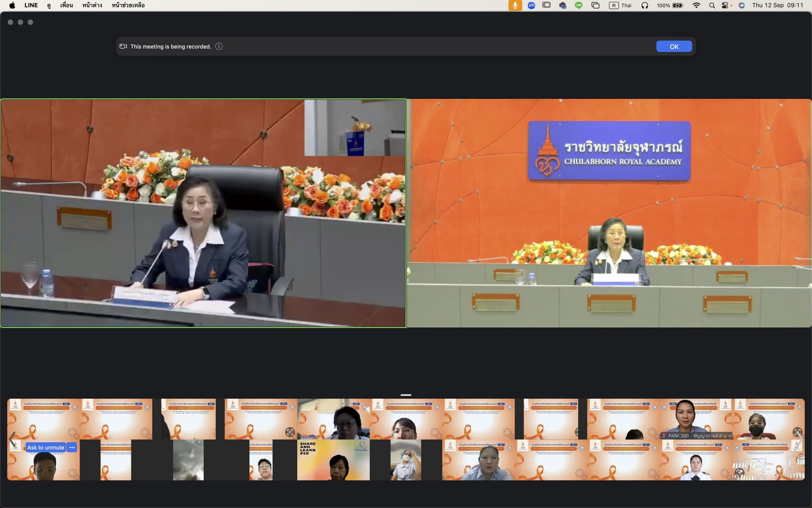
Task: Click the thumbnail strip resize handle
Action: (x=406, y=395)
